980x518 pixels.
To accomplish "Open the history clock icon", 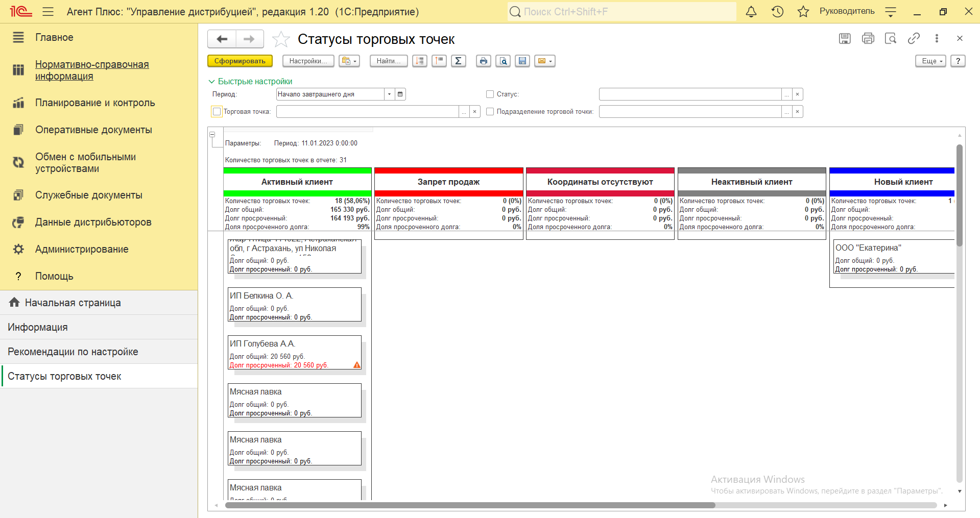I will [777, 12].
